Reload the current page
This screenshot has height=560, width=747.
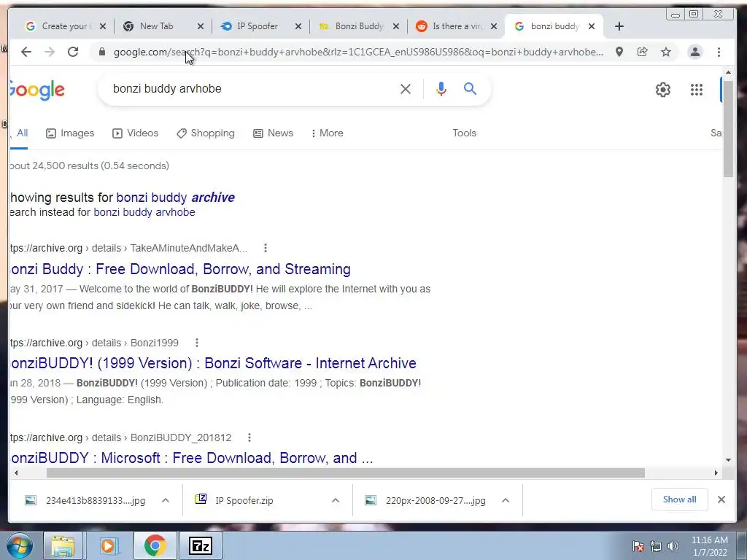73,52
